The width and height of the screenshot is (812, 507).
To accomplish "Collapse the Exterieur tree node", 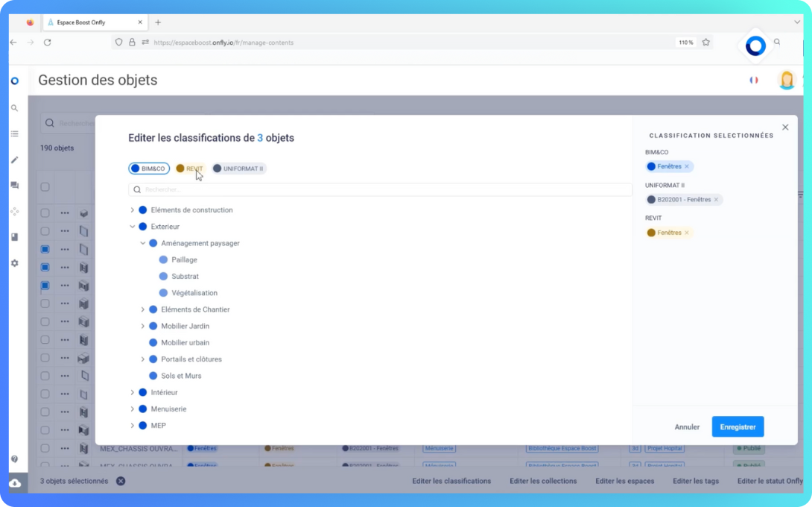I will (133, 227).
